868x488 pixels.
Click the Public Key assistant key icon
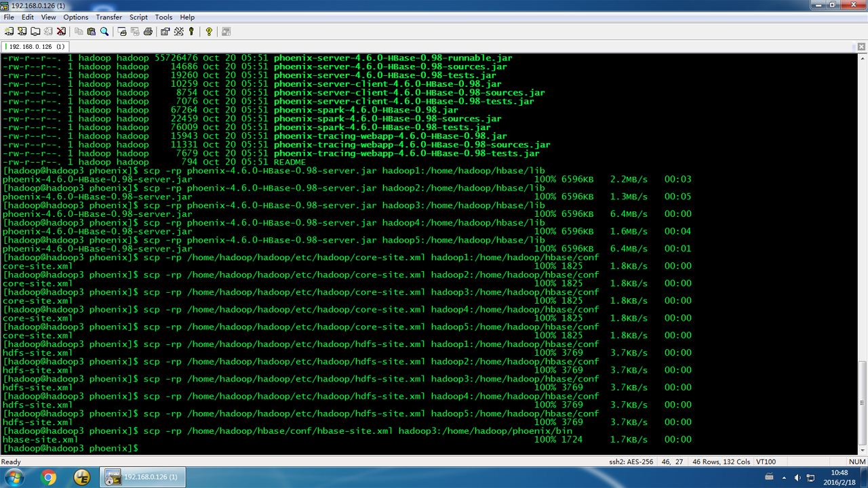click(191, 31)
